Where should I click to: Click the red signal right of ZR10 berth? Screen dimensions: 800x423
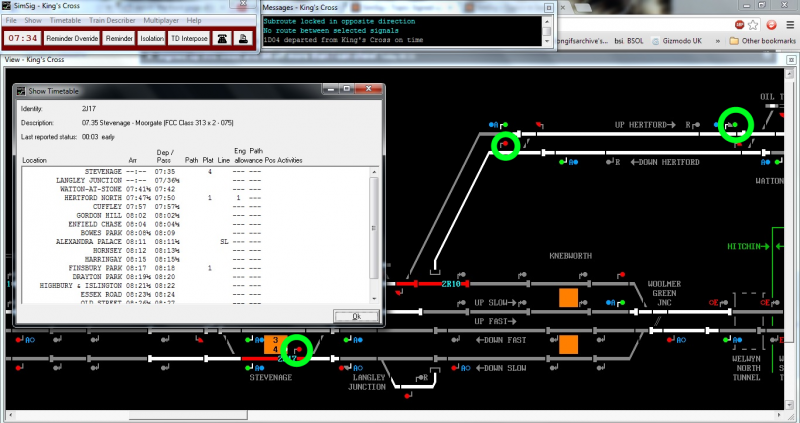coord(620,276)
